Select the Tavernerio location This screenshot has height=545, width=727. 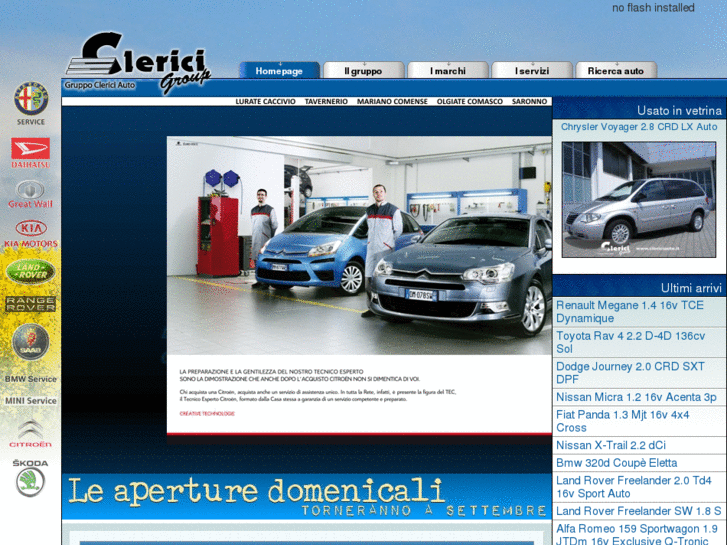coord(326,102)
